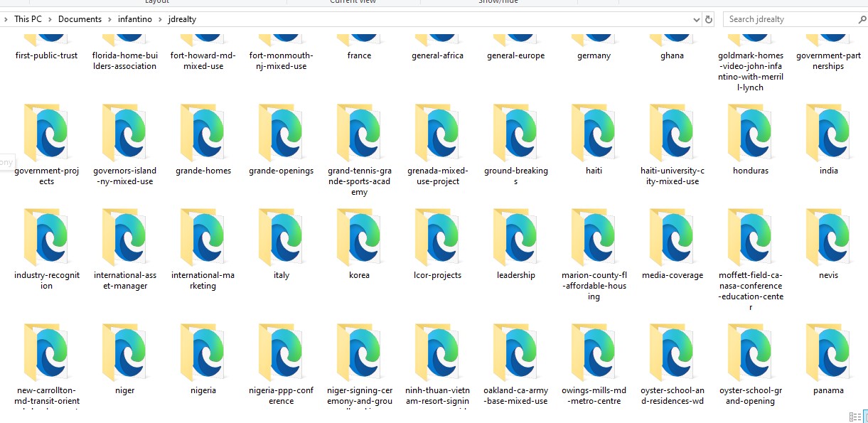
Task: Refresh the jdrealty folder view
Action: pos(708,19)
